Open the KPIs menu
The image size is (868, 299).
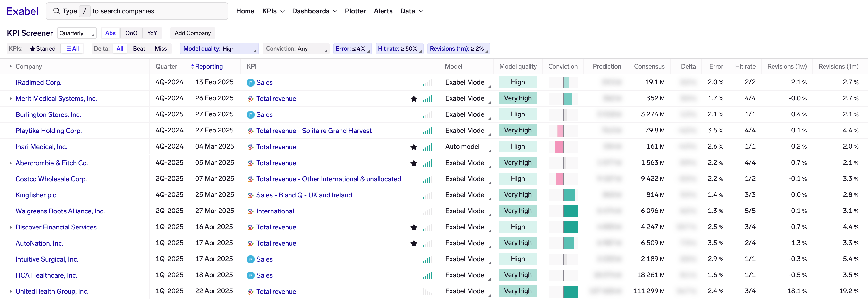pyautogui.click(x=273, y=11)
